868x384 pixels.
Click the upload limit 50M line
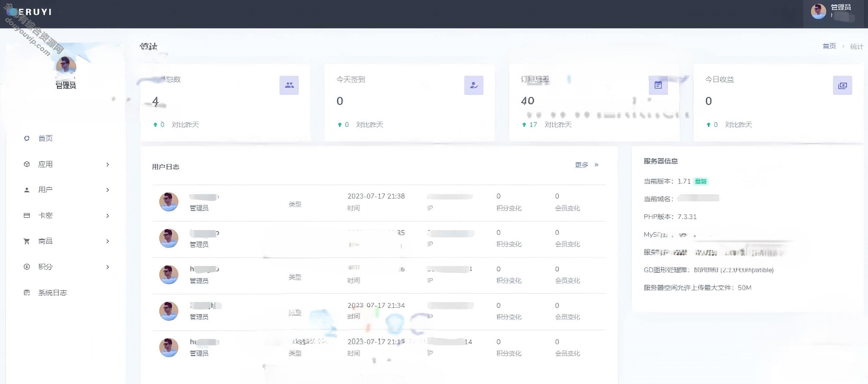point(697,288)
